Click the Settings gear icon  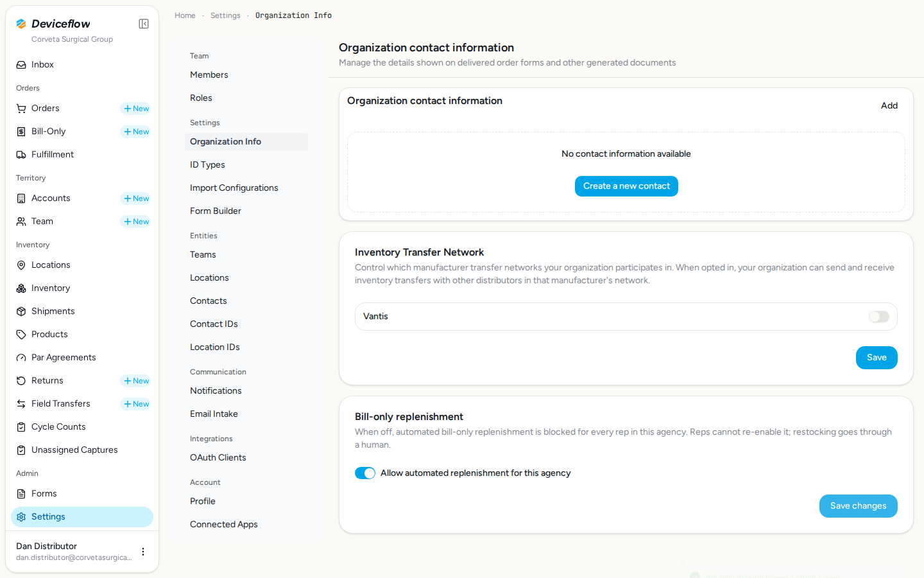21,517
